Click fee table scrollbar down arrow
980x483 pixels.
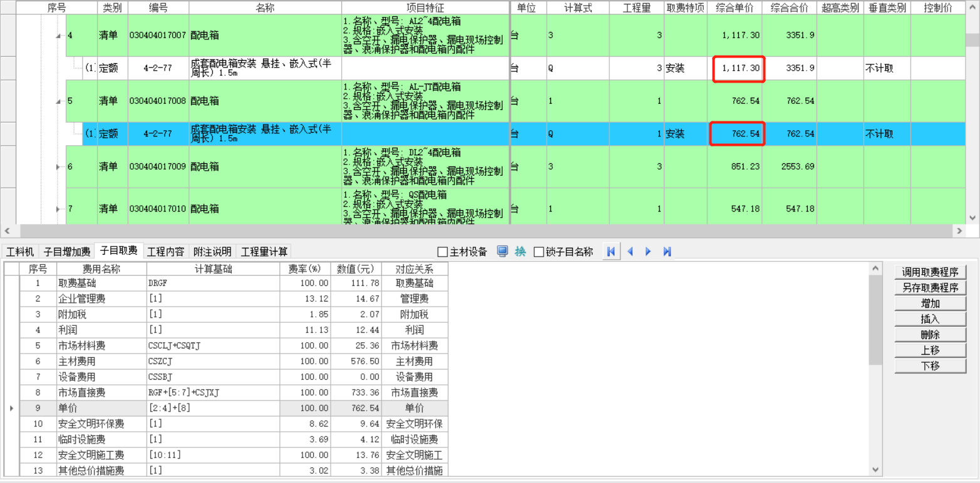pyautogui.click(x=875, y=469)
